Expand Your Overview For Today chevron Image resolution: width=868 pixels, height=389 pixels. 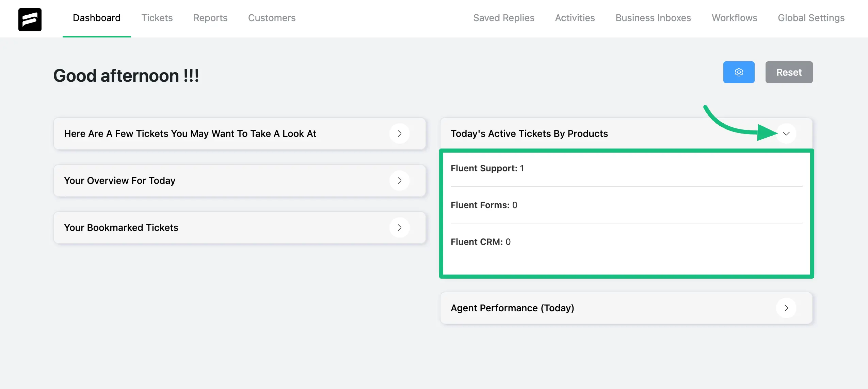(400, 181)
